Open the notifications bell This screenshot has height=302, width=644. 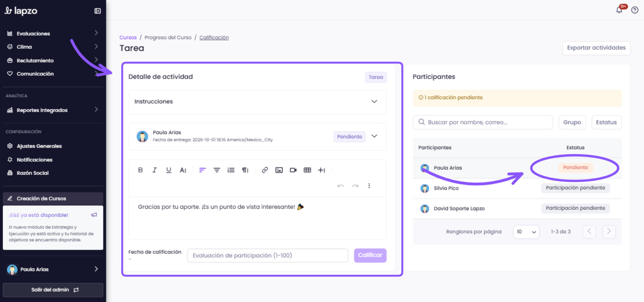pyautogui.click(x=619, y=10)
